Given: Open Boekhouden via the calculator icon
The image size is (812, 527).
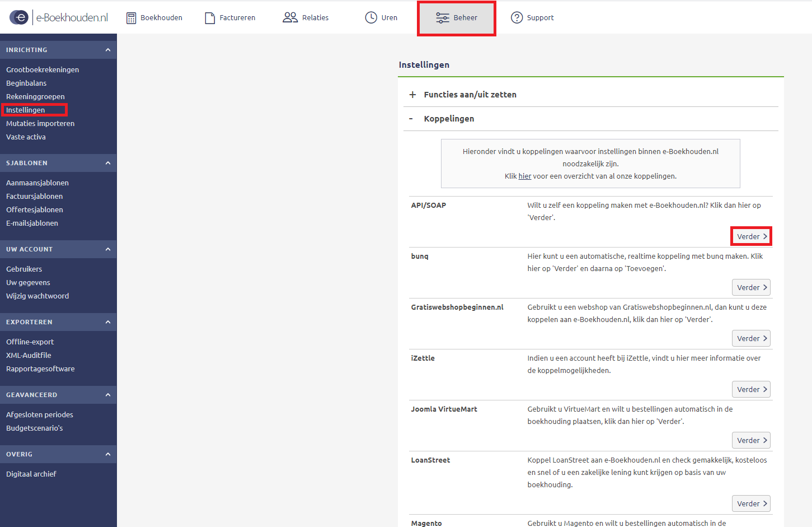Looking at the screenshot, I should point(131,18).
